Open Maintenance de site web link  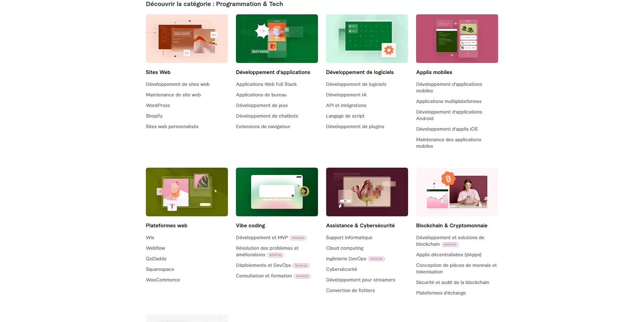pyautogui.click(x=173, y=95)
